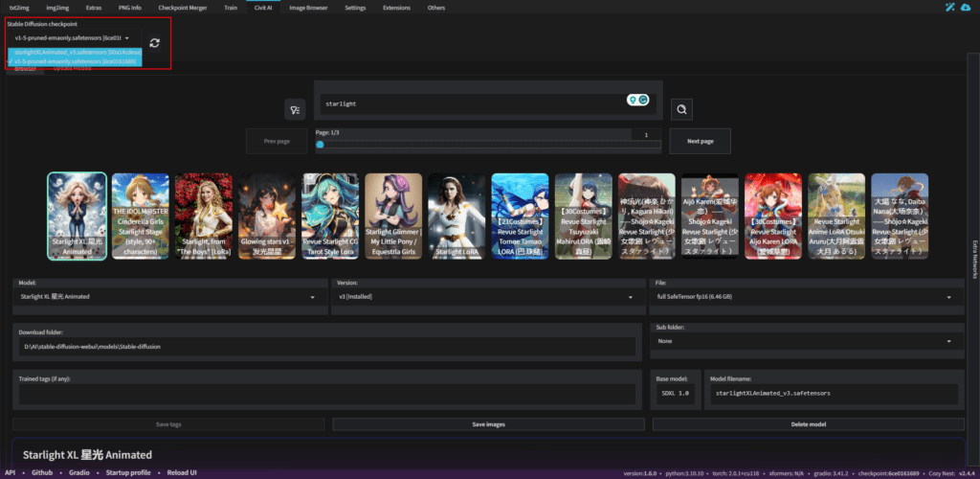Click the cloud download icon at top right
The height and width of the screenshot is (479, 980).
click(x=965, y=8)
